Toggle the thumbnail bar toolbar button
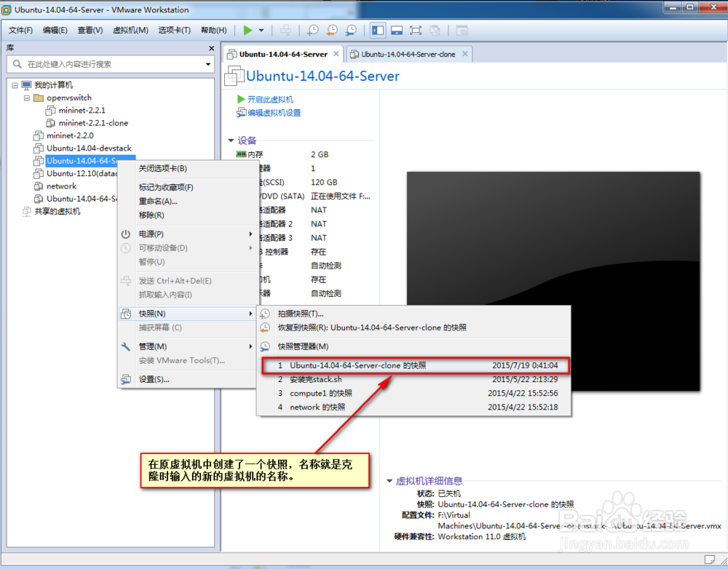Screen dimensions: 728x569 [x=397, y=30]
